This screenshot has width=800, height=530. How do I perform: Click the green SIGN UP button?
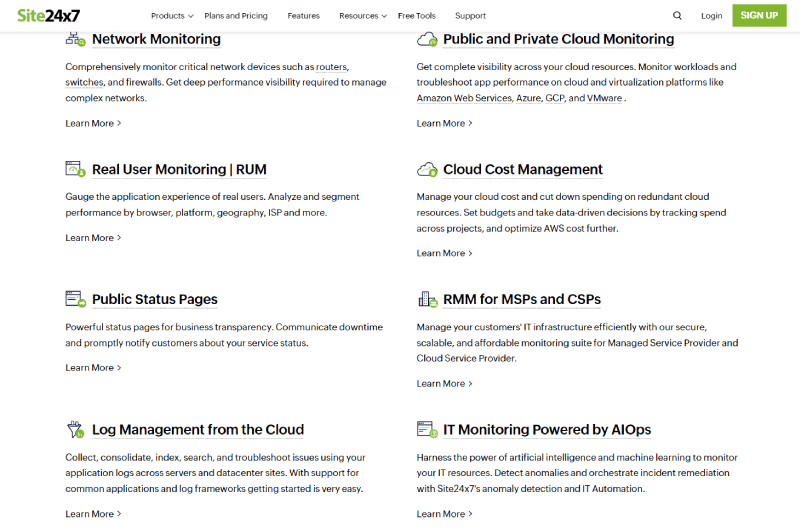[x=759, y=15]
